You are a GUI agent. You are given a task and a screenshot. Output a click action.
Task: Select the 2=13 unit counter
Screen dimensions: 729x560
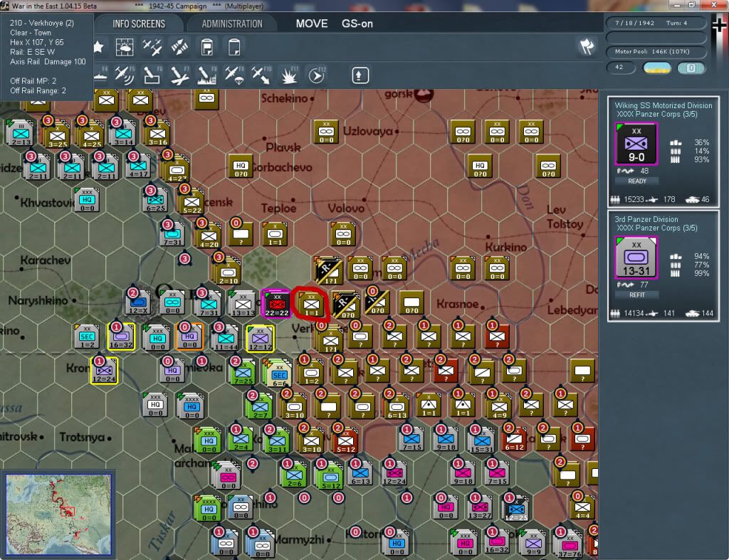click(x=21, y=133)
